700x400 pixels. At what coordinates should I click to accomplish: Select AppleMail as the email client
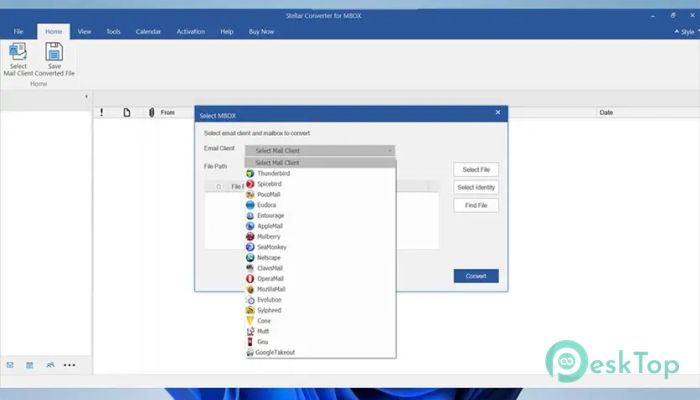320,226
